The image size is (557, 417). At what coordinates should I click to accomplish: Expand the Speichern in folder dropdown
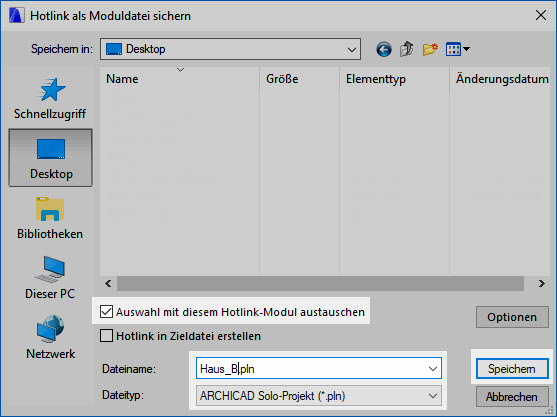230,49
